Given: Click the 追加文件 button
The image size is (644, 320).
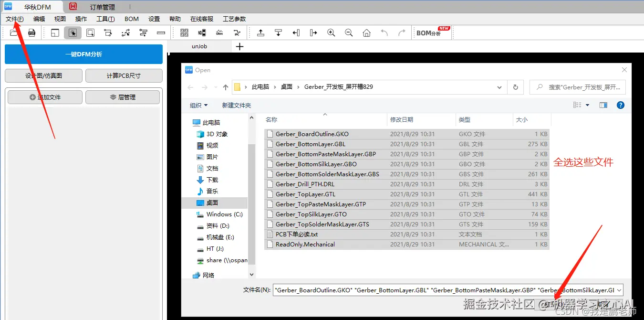Looking at the screenshot, I should point(45,97).
